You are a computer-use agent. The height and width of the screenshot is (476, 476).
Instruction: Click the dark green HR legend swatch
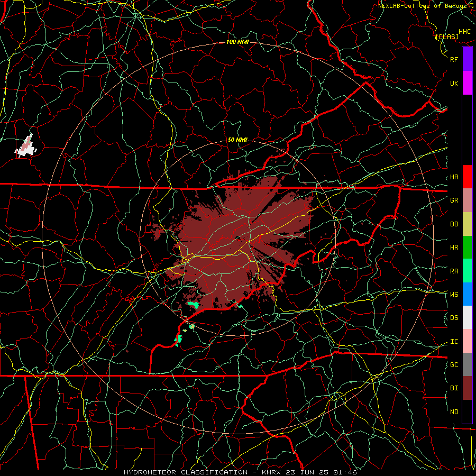(467, 247)
